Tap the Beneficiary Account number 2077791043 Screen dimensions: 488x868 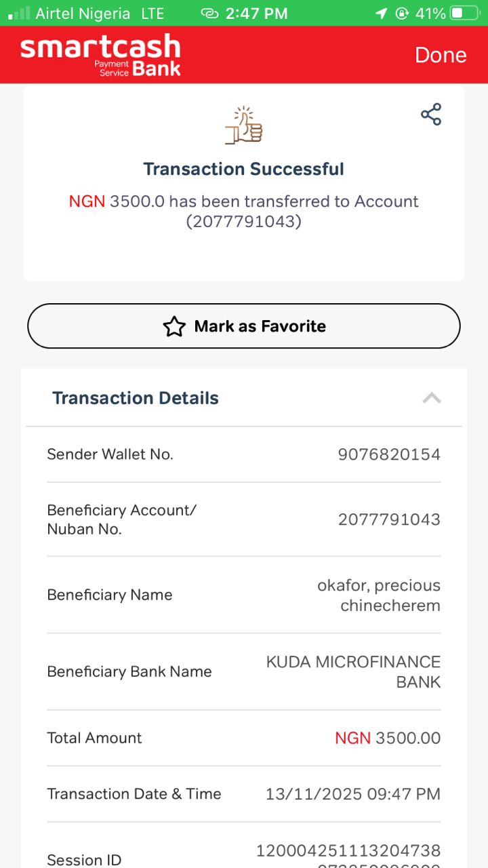click(389, 519)
